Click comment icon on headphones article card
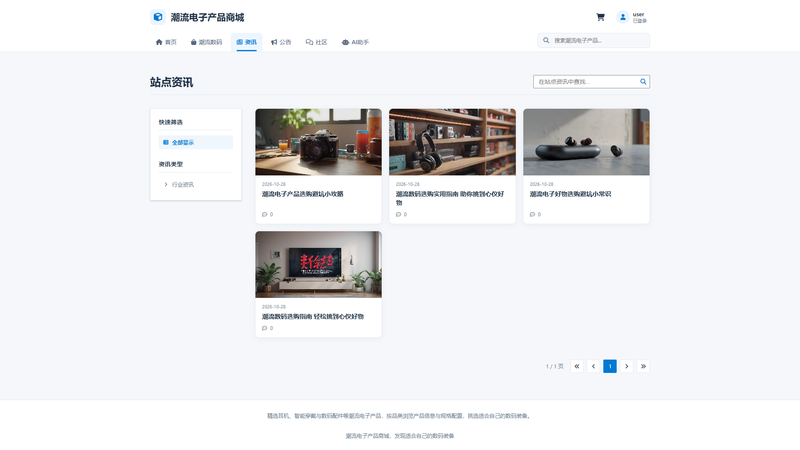The width and height of the screenshot is (800, 450). coord(398,214)
